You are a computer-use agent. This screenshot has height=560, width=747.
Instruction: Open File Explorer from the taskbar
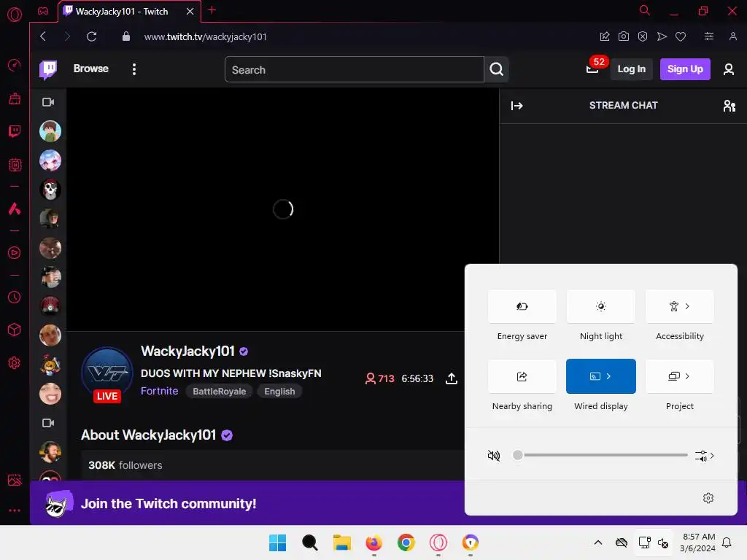tap(341, 542)
